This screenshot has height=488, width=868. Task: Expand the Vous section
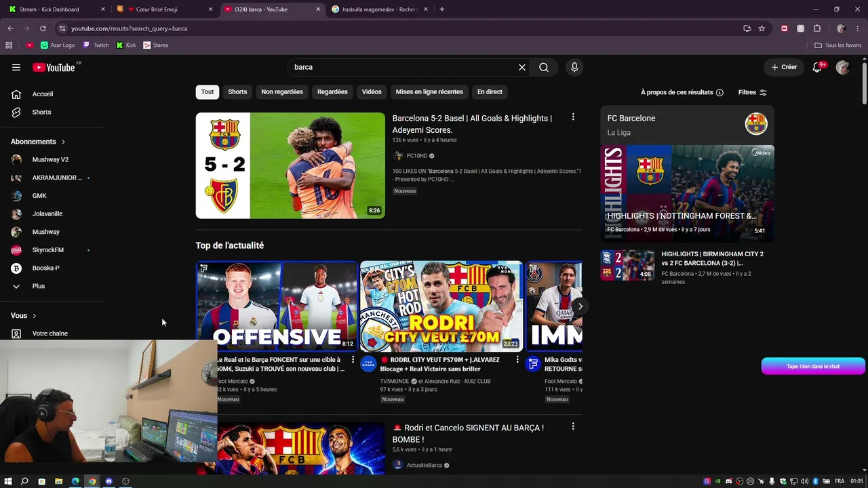point(24,315)
